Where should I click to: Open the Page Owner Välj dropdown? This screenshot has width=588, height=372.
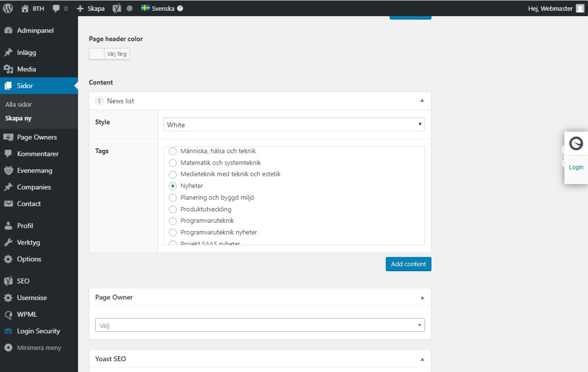click(260, 325)
